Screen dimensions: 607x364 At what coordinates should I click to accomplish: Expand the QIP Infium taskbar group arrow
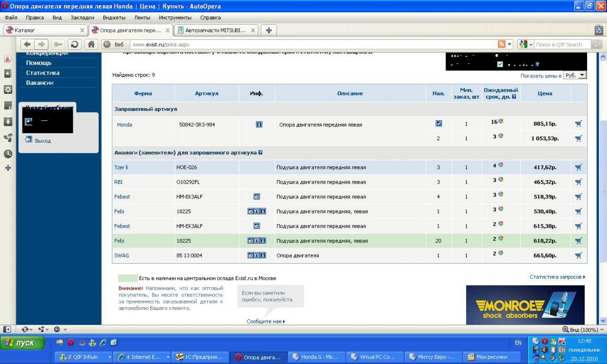tap(110, 357)
